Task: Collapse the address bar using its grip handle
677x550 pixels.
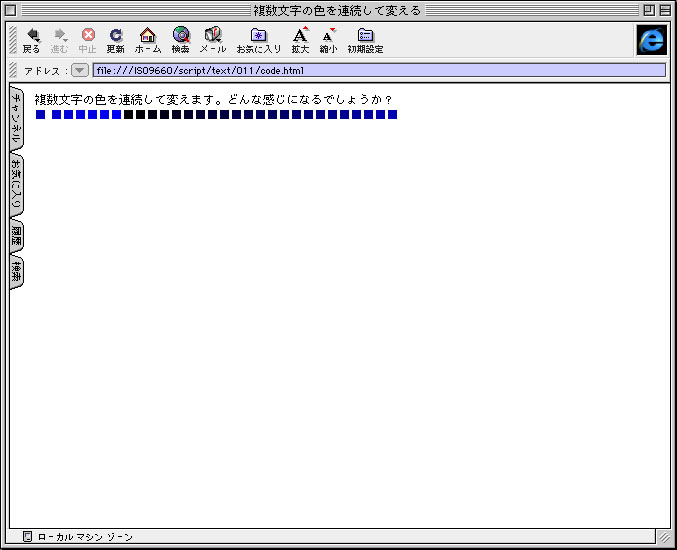Action: 12,71
